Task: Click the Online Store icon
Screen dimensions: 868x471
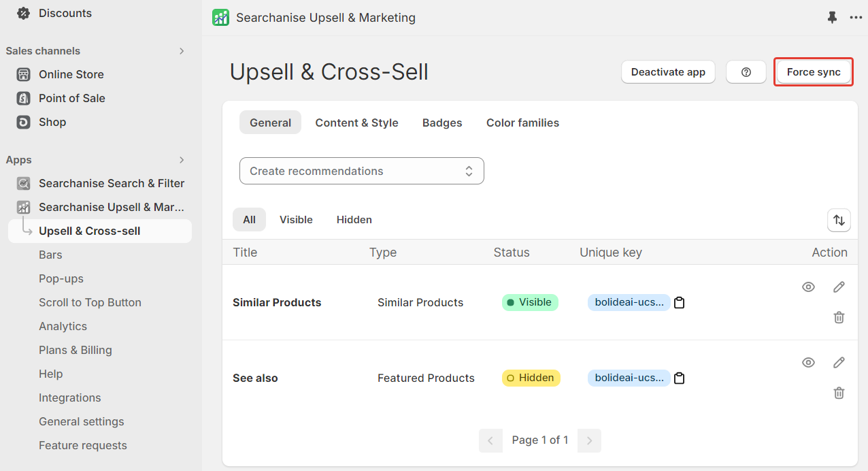Action: click(23, 74)
